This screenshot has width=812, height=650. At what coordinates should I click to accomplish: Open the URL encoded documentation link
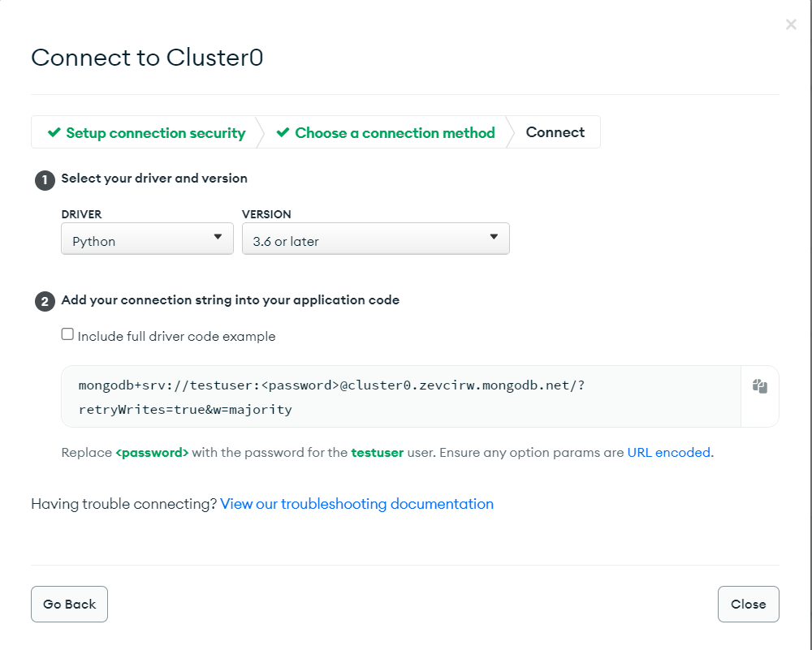tap(668, 453)
